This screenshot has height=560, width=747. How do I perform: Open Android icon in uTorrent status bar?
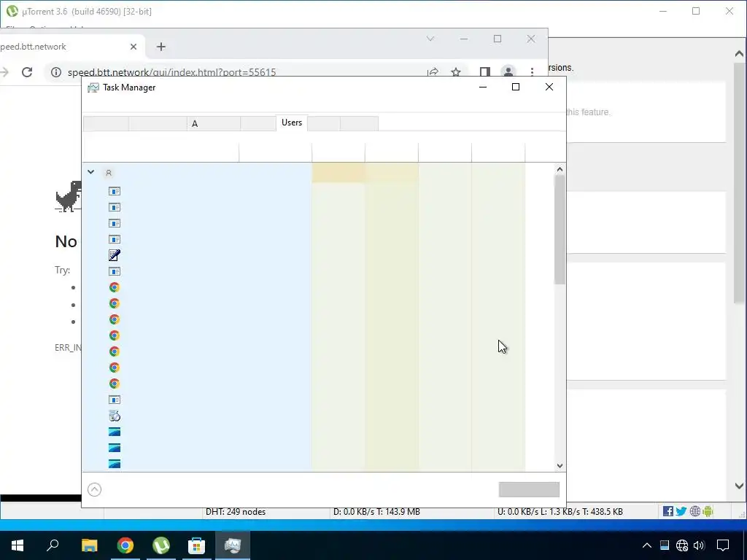pos(708,511)
